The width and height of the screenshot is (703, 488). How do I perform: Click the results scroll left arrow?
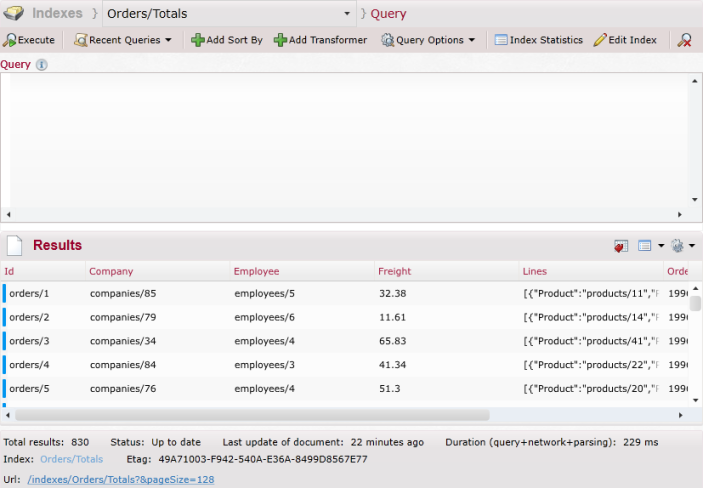tap(8, 415)
